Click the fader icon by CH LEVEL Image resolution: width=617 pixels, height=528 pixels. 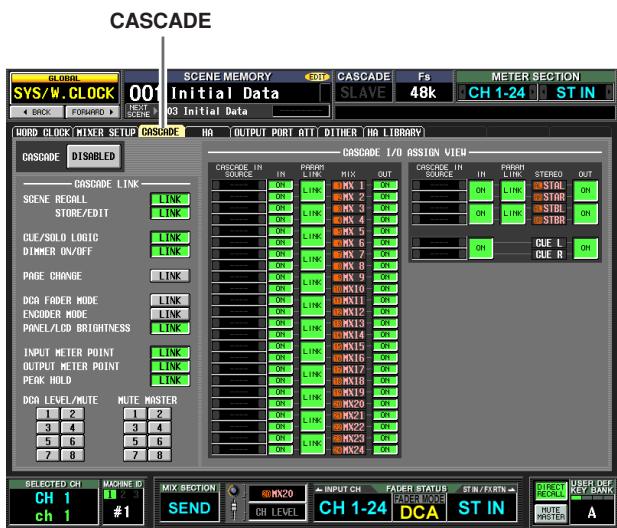[234, 508]
